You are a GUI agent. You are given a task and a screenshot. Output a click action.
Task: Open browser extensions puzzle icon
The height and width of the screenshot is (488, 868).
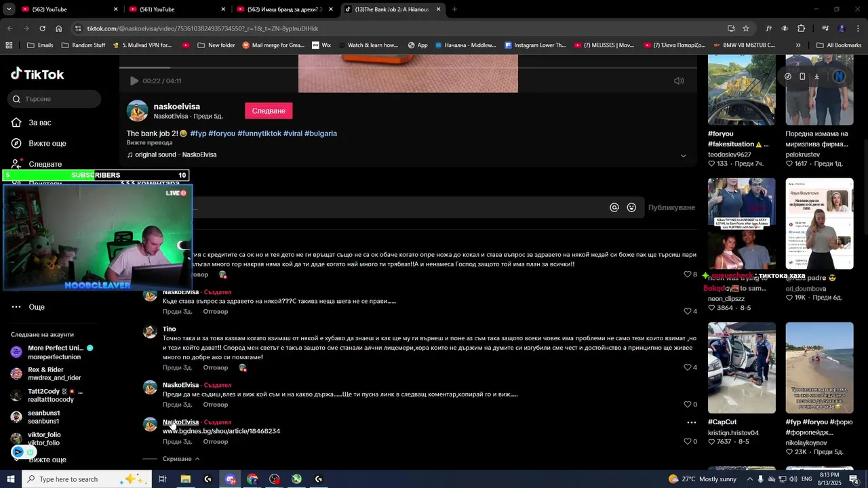click(x=802, y=28)
